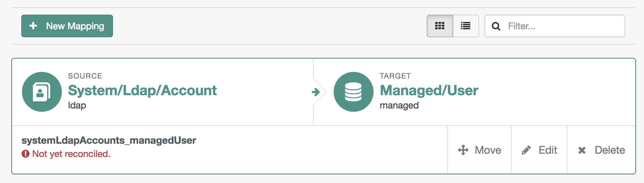Screen dimensions: 644x183
Task: Click the arrow between source and target
Action: tap(316, 92)
